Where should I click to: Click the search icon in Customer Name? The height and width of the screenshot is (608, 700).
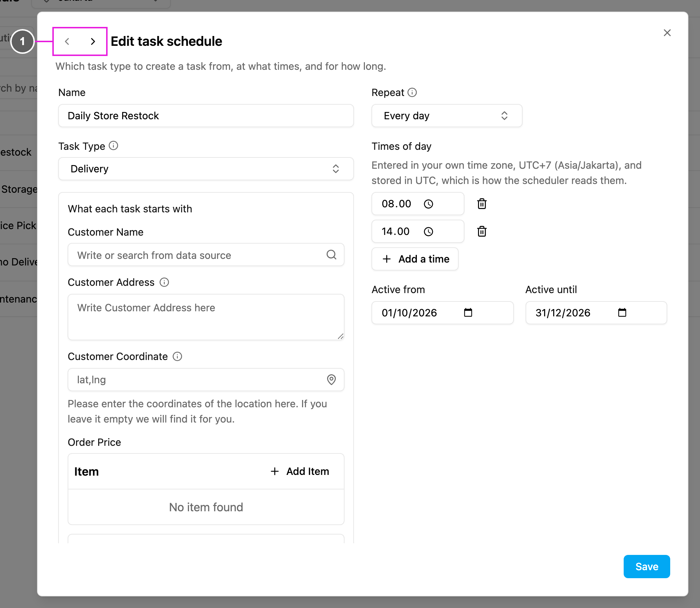331,255
